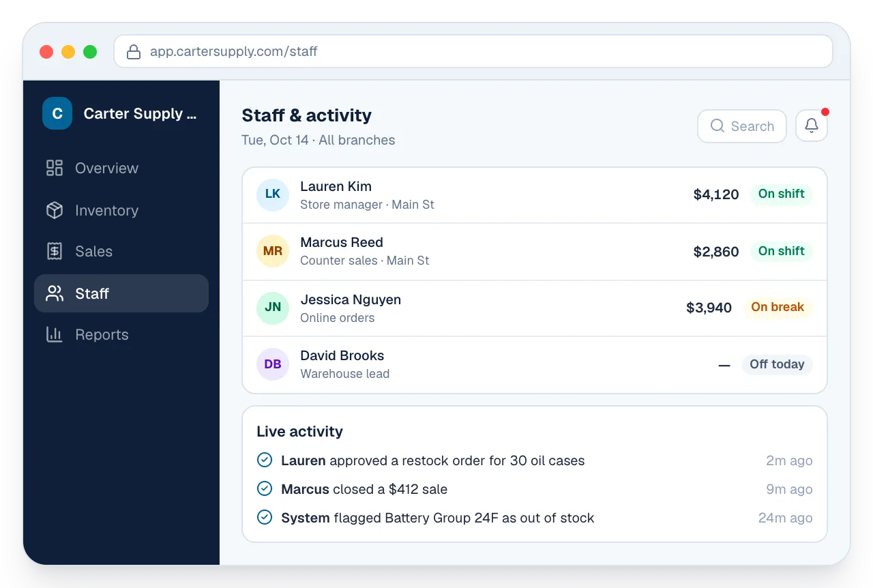Click the $3,940 sales amount
Viewport: 873px width, 588px height.
(709, 308)
